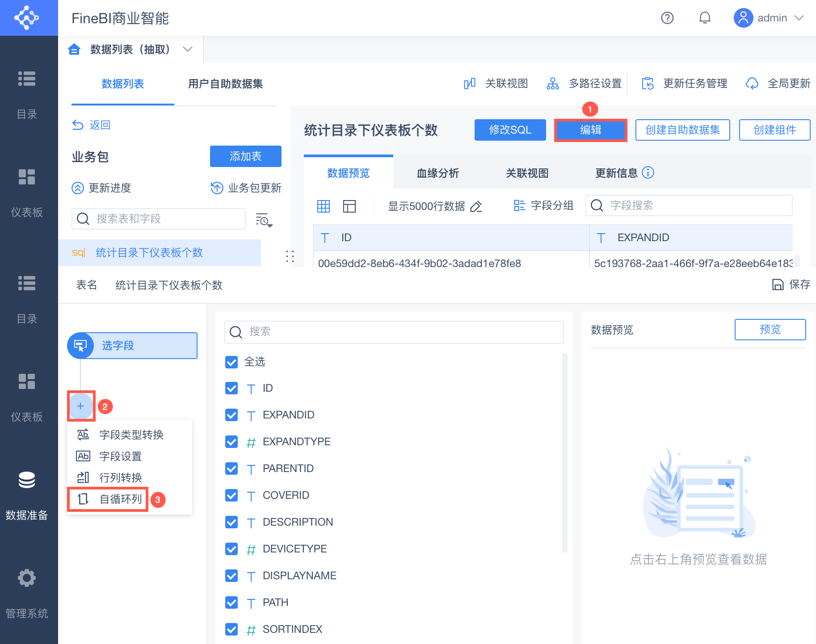816x644 pixels.
Task: Select the 统计目录下仪表板个数 table row
Action: point(160,253)
